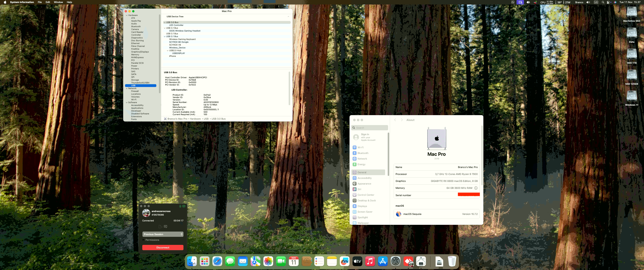
Task: Open System Settings from the Dock
Action: (x=396, y=262)
